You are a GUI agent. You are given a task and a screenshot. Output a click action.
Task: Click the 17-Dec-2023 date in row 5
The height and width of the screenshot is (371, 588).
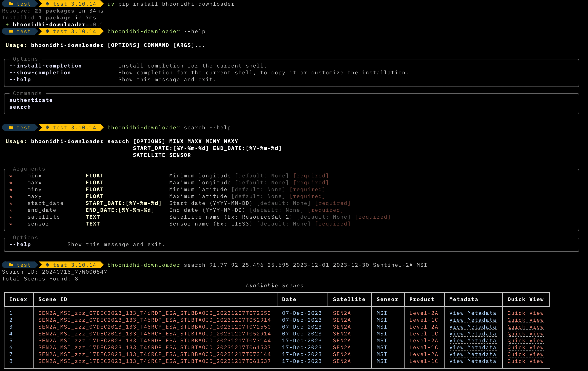[302, 340]
